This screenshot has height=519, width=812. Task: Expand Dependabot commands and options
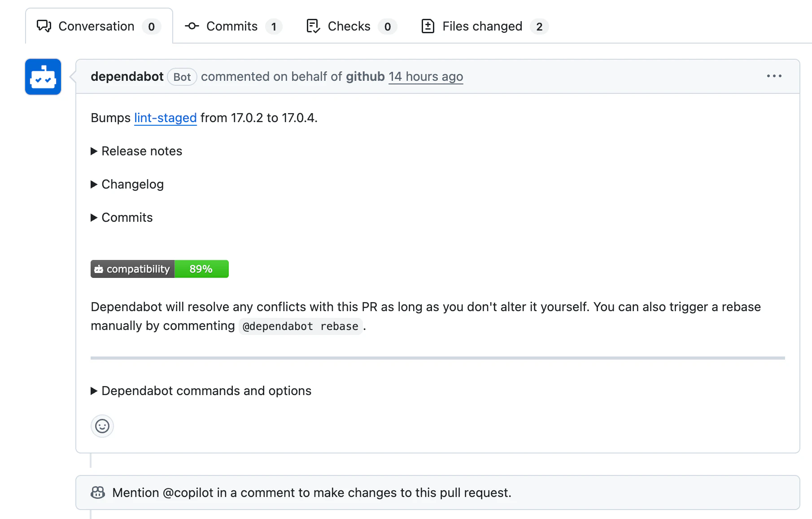(x=201, y=391)
